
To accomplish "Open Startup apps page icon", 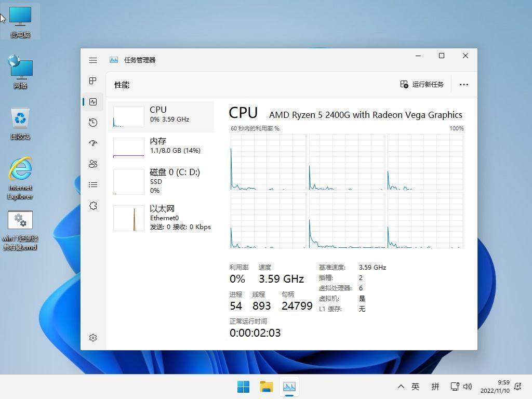I will [93, 143].
